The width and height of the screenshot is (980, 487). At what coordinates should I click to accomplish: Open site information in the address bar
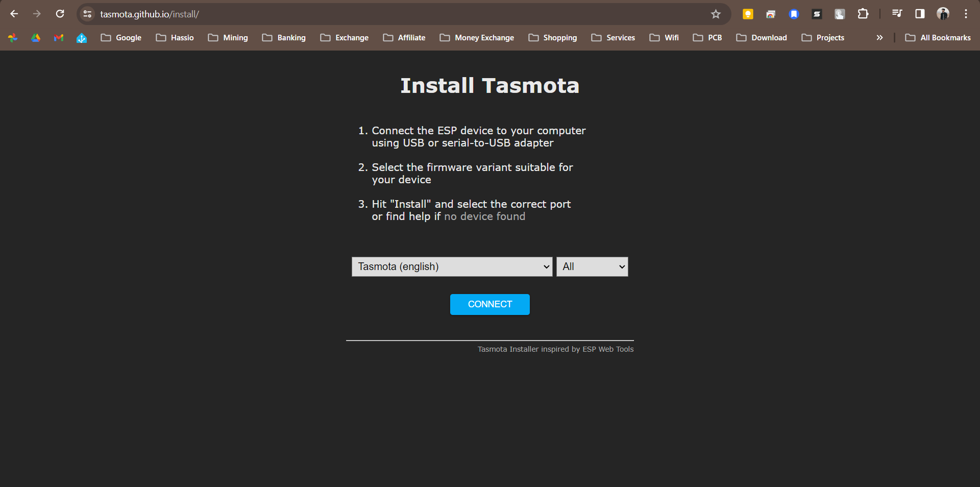point(87,14)
